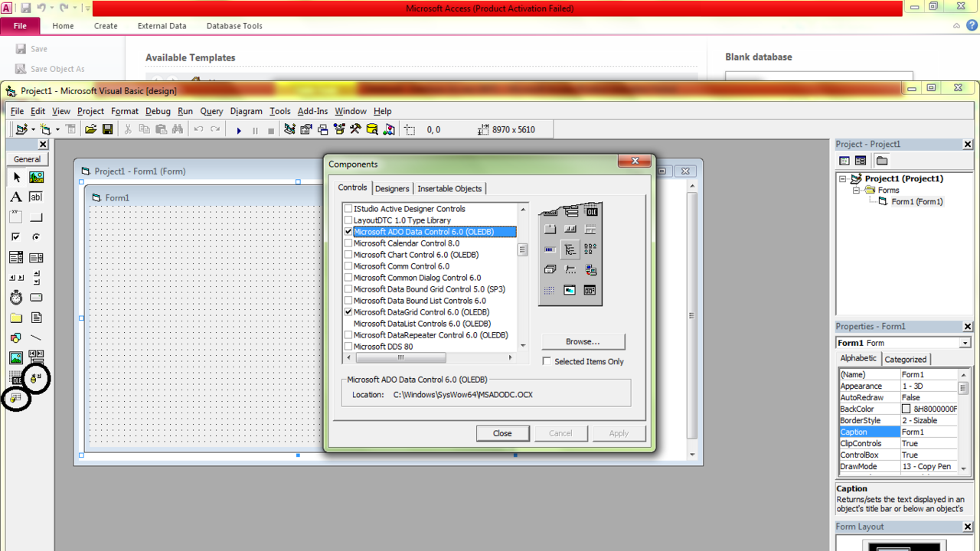Select the DirListBox folder tool
The height and width of the screenshot is (551, 980).
(16, 318)
